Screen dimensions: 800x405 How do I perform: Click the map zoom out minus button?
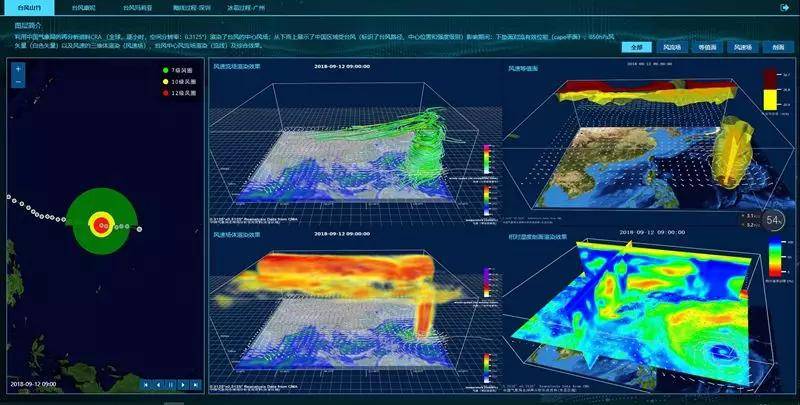pos(18,81)
